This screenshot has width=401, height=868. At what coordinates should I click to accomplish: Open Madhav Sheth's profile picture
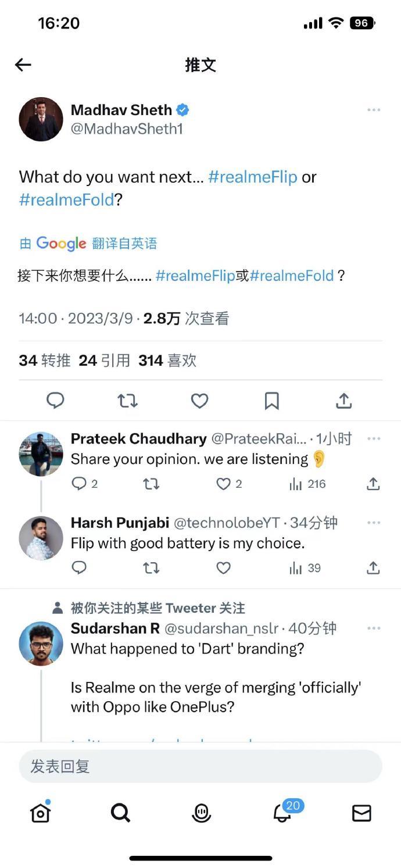[41, 119]
